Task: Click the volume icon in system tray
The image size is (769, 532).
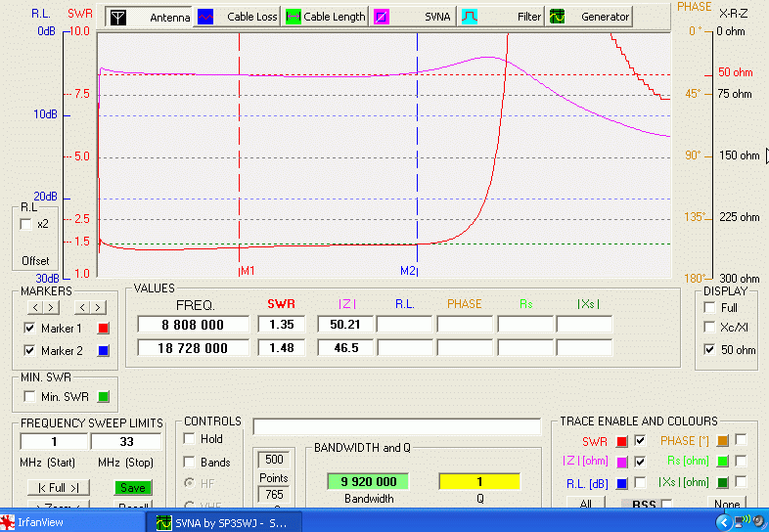Action: pyautogui.click(x=757, y=522)
